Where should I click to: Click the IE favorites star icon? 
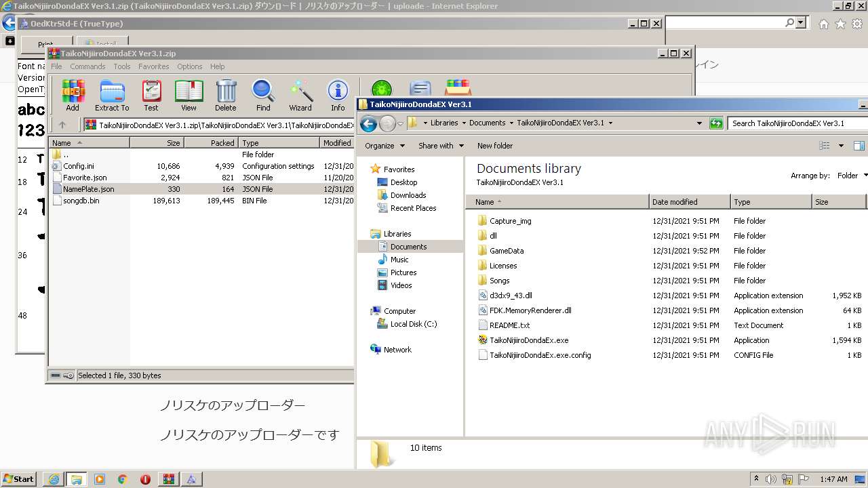840,24
